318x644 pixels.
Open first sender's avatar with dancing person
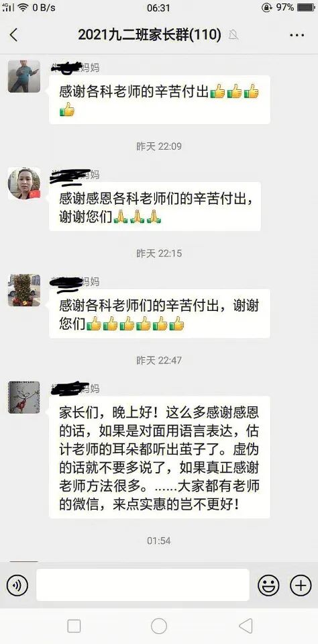point(24,77)
